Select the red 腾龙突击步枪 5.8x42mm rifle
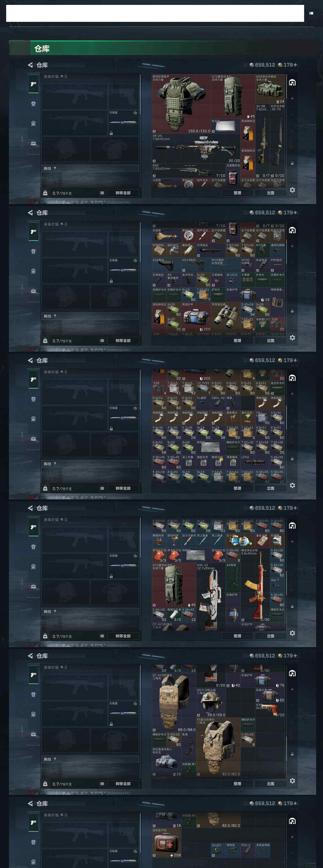 click(255, 585)
